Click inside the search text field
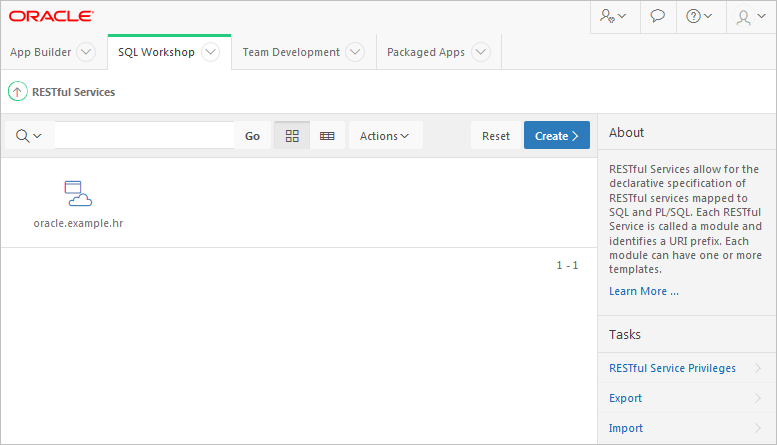The image size is (777, 445). point(144,136)
